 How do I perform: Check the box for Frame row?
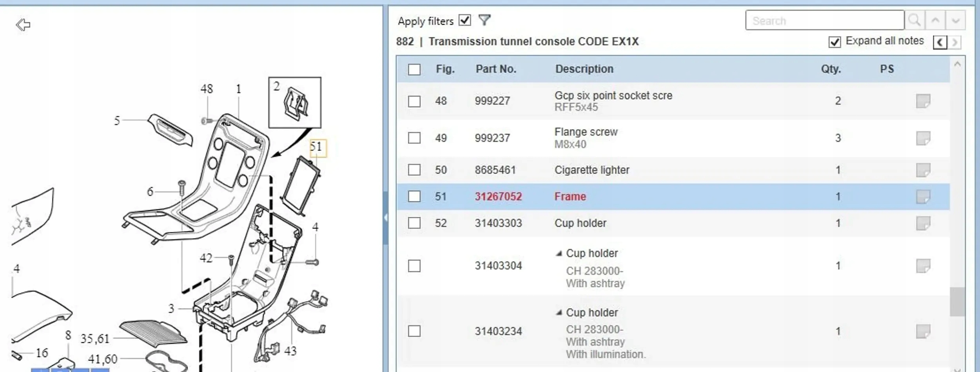pyautogui.click(x=414, y=196)
